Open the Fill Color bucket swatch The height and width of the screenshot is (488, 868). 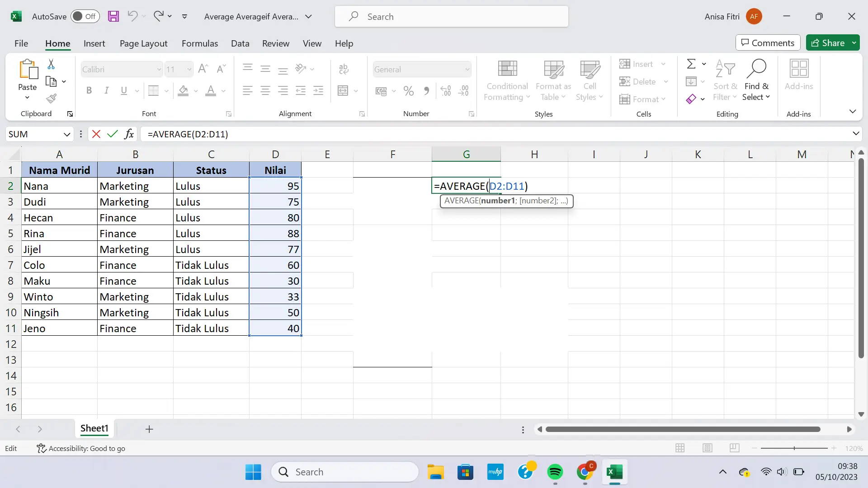(183, 91)
